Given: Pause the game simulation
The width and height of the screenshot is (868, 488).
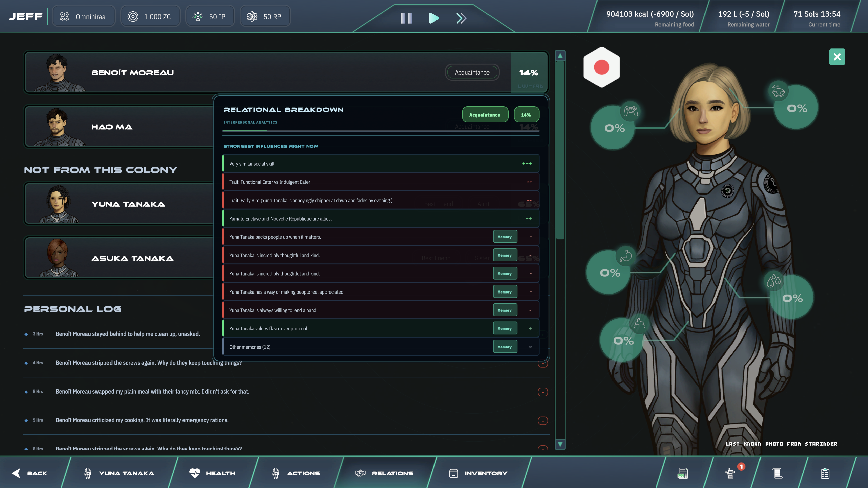Looking at the screenshot, I should (406, 18).
